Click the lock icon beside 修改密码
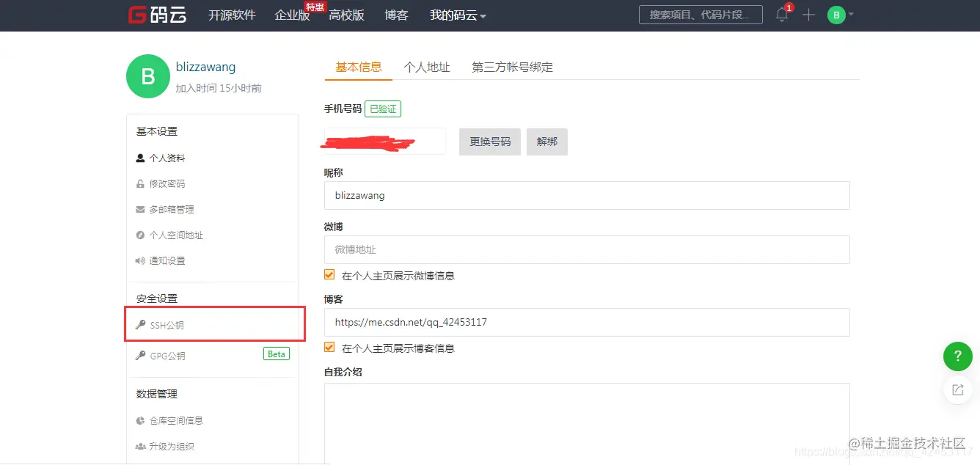This screenshot has width=980, height=465. (140, 183)
